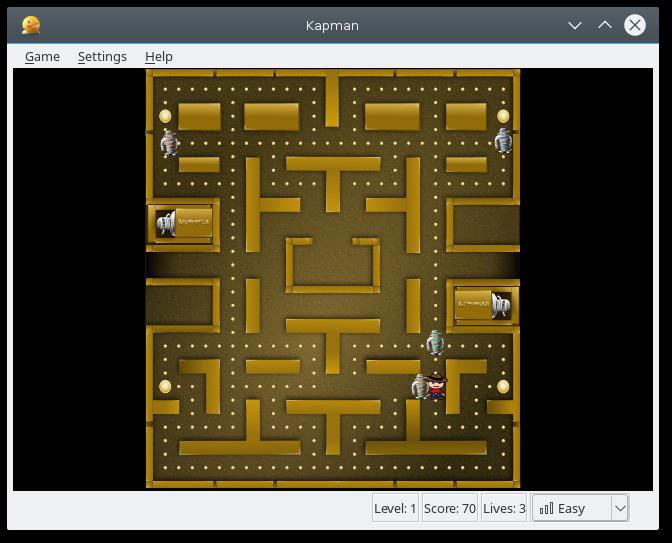Image resolution: width=672 pixels, height=543 pixels.
Task: Close the Kapman window
Action: pos(635,25)
